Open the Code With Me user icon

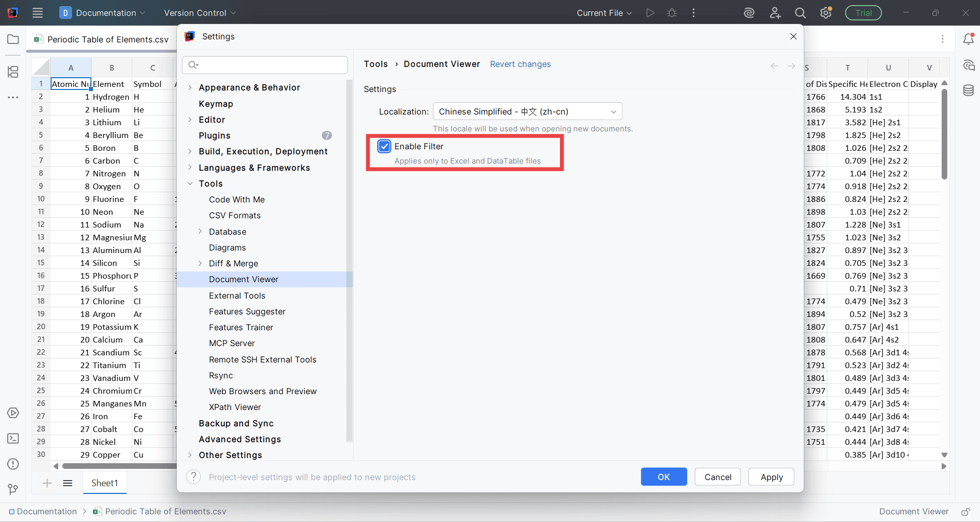pyautogui.click(x=775, y=13)
